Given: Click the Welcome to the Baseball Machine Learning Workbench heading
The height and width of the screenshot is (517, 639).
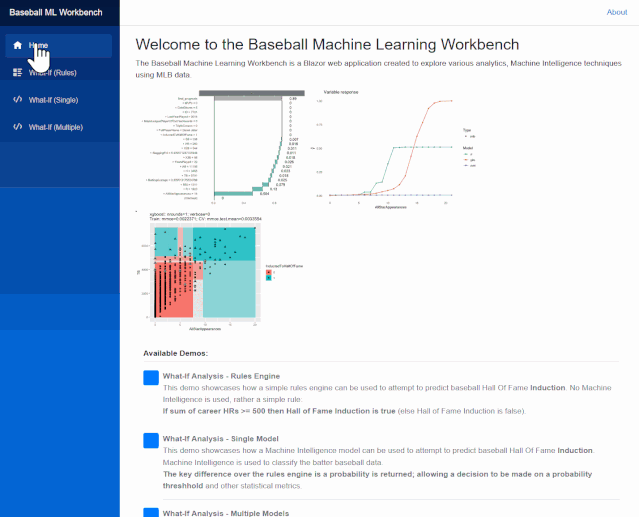Looking at the screenshot, I should 327,44.
